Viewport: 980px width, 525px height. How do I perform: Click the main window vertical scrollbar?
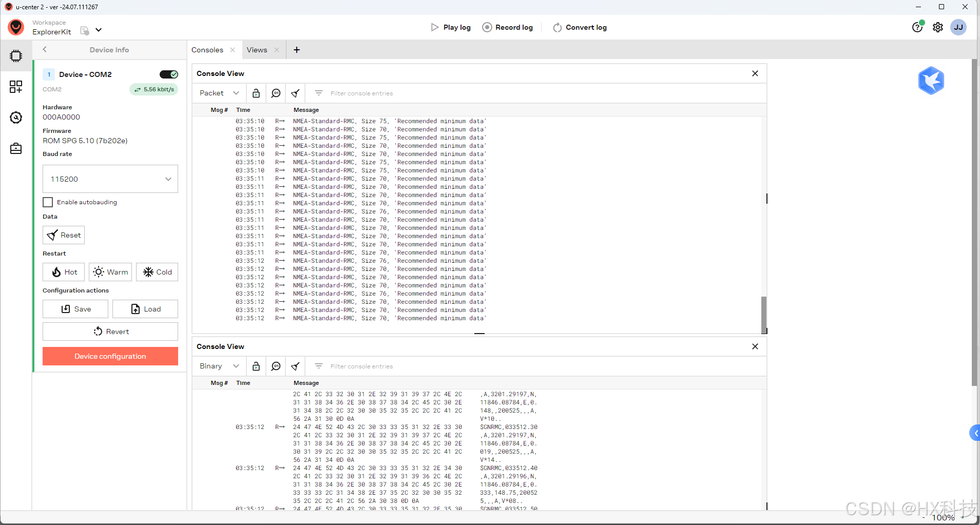tap(974, 222)
